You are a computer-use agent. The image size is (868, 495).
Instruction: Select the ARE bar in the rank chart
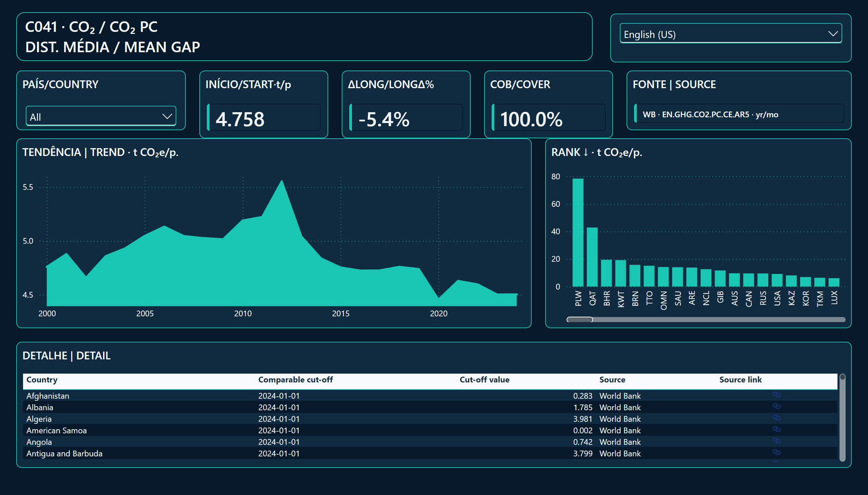[x=692, y=277]
